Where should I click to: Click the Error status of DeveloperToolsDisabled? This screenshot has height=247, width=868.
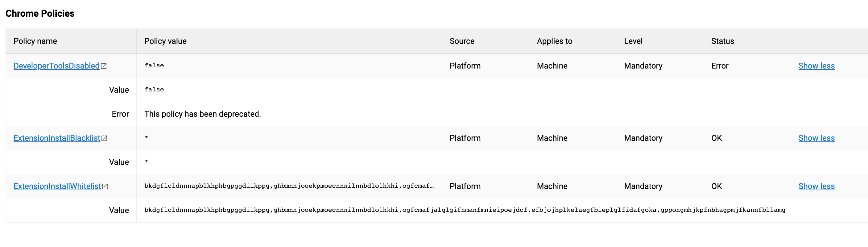pos(720,66)
